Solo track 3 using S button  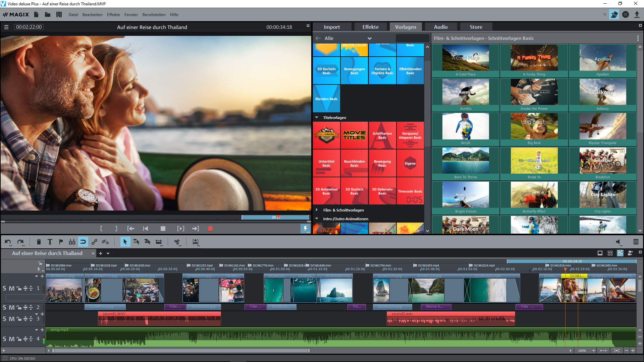point(4,319)
